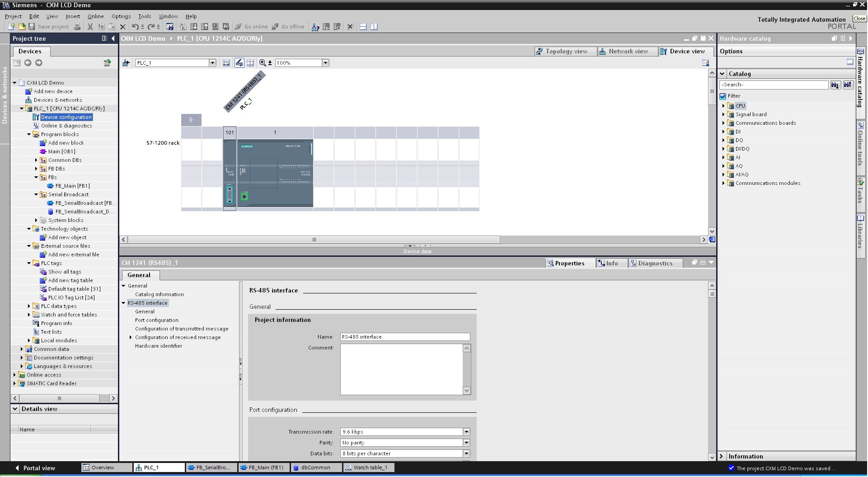
Task: Open the Hardware identifier properties entry
Action: [x=159, y=346]
